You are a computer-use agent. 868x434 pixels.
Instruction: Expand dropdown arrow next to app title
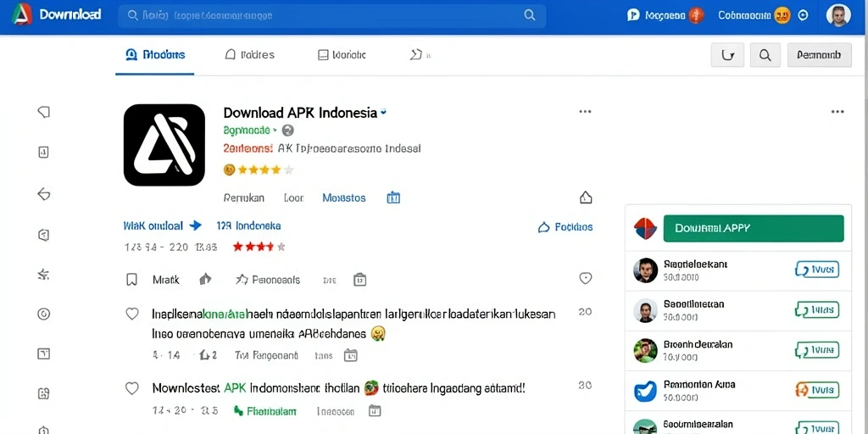click(384, 113)
